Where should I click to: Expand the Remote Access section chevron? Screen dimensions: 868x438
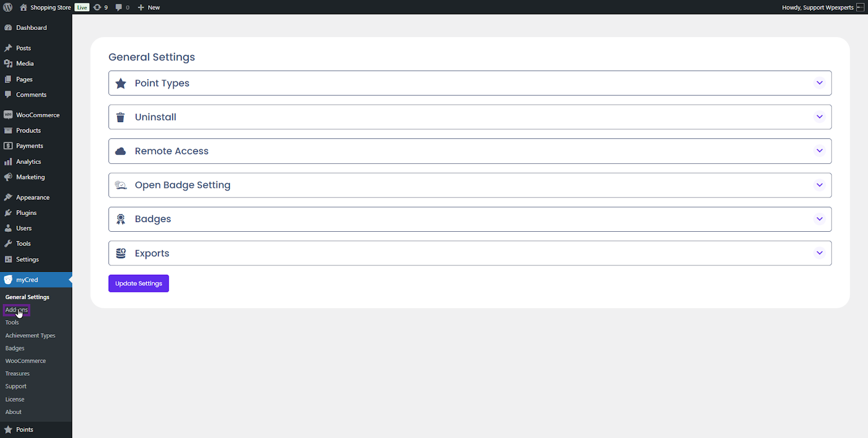click(819, 151)
